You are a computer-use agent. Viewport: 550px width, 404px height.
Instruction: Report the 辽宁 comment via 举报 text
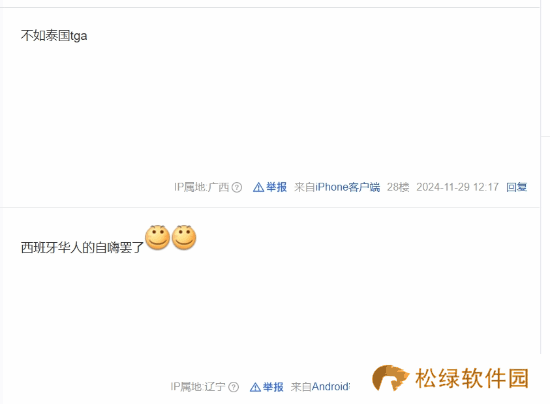273,387
